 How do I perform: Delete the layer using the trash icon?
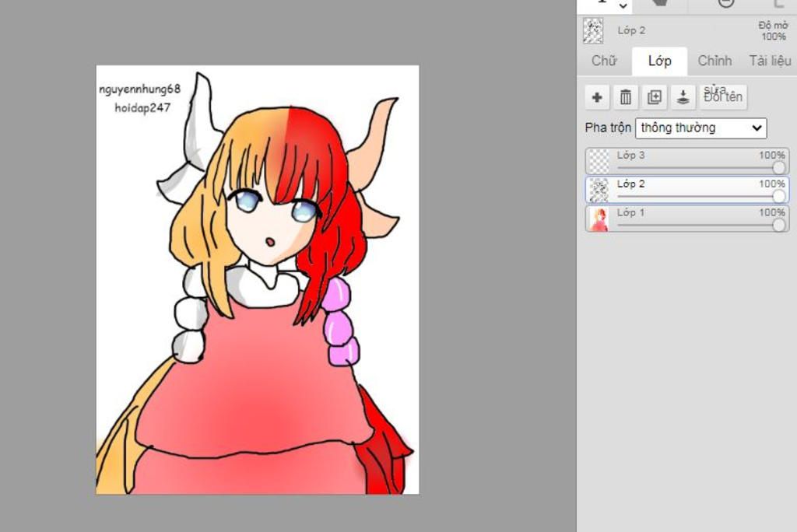click(x=626, y=97)
